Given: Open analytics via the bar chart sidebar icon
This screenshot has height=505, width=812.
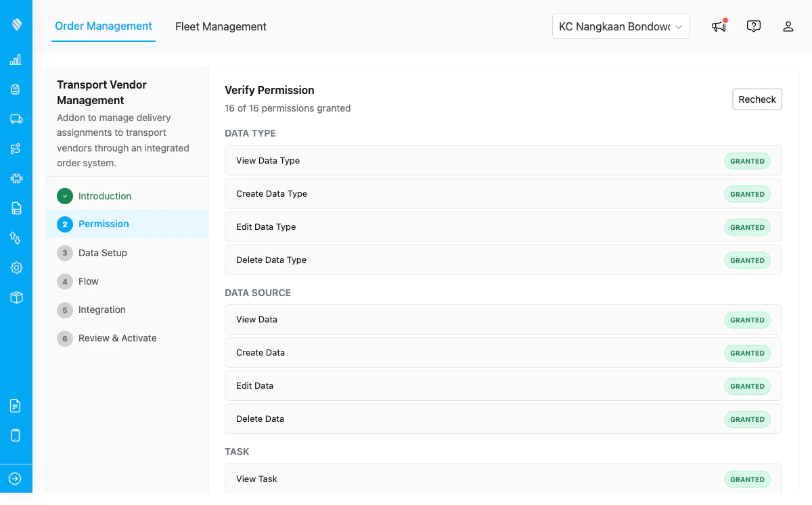Looking at the screenshot, I should coord(16,59).
